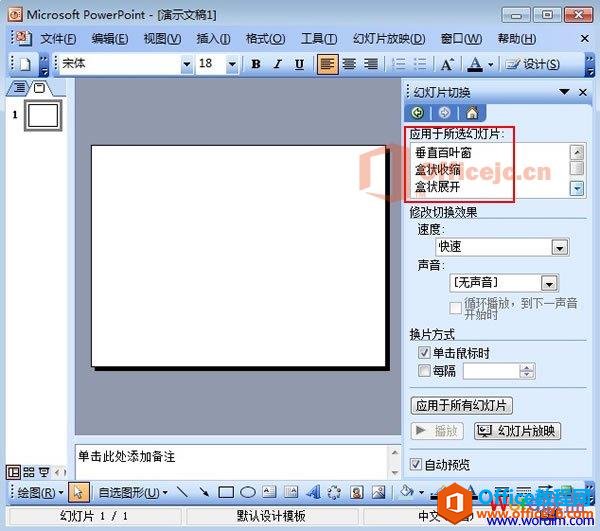The image size is (600, 531).
Task: Open the font size dropdown
Action: [x=232, y=64]
